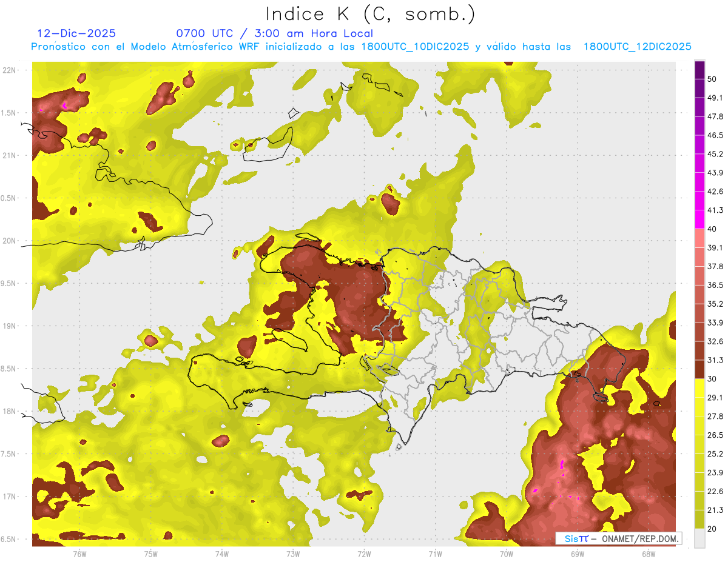Click the '33.9' colorbar value
Viewport: 728px width, 562px height.
pyautogui.click(x=715, y=323)
